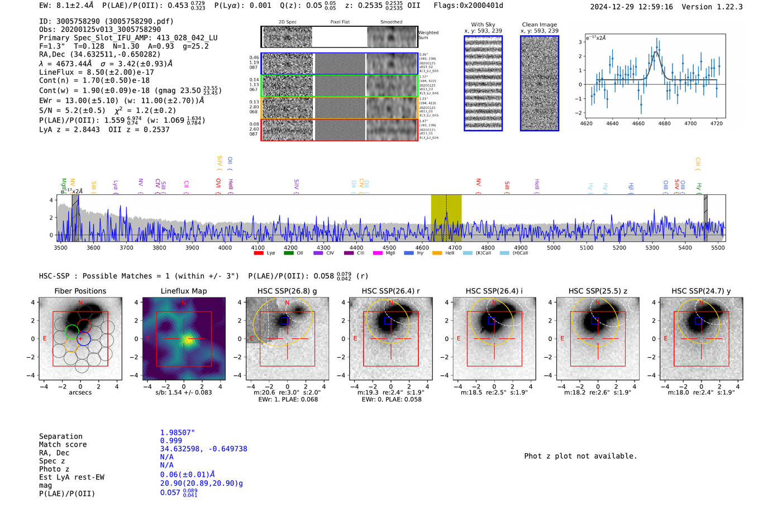
Task: Click the 2024-12-29 12:59:16 timestamp
Action: [631, 7]
